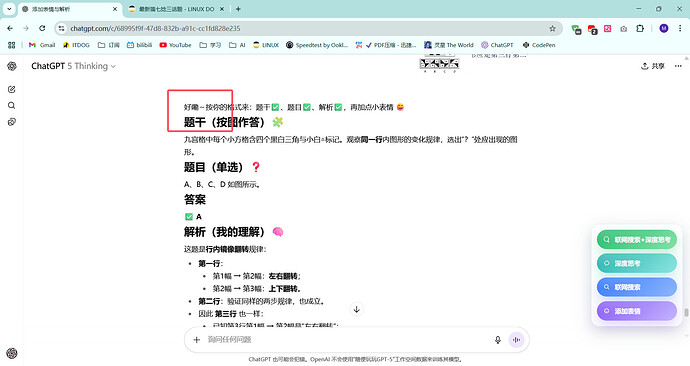The height and width of the screenshot is (366, 690).
Task: Open the ChatGPT bookmark
Action: 497,45
